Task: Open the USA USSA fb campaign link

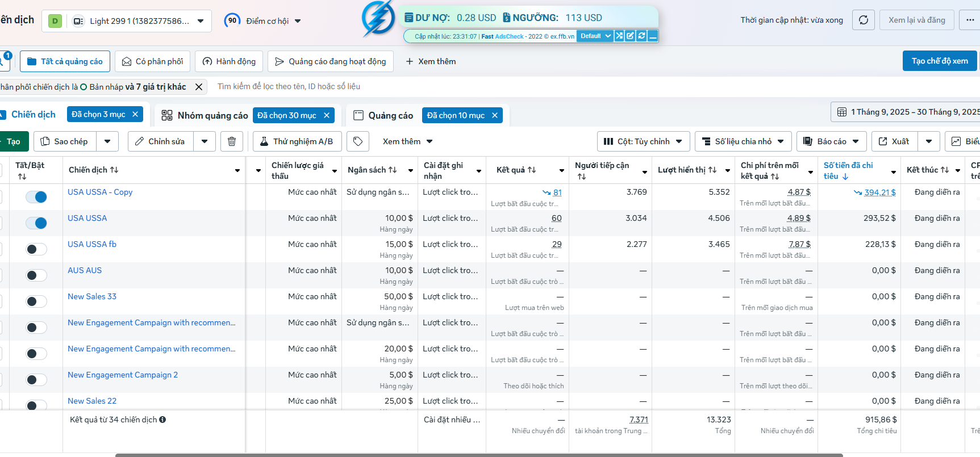Action: pos(92,244)
